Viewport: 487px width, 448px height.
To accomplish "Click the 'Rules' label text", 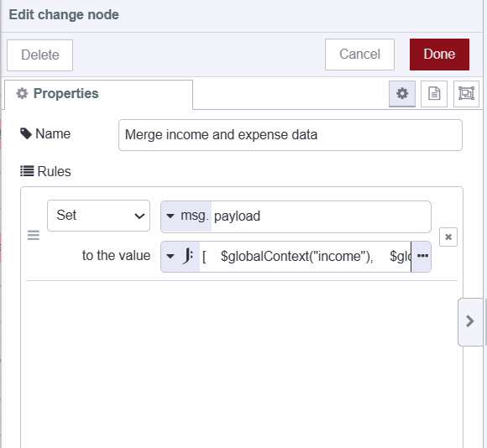I will (x=54, y=171).
